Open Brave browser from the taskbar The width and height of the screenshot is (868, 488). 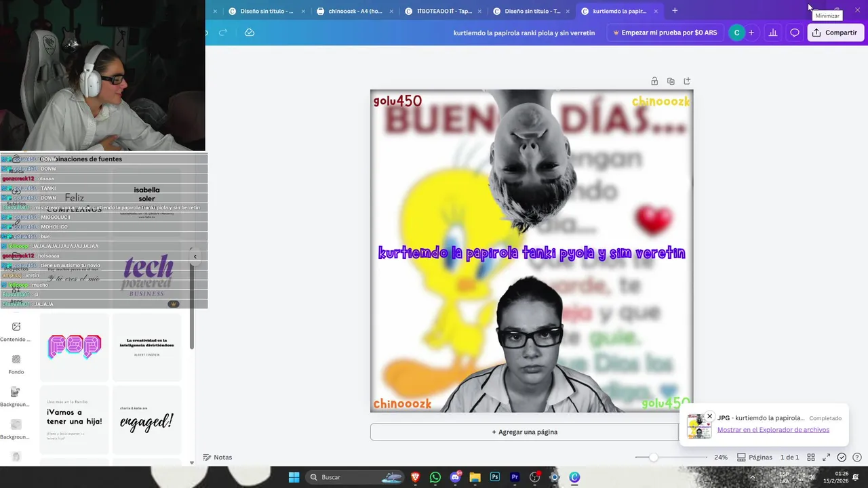(416, 477)
